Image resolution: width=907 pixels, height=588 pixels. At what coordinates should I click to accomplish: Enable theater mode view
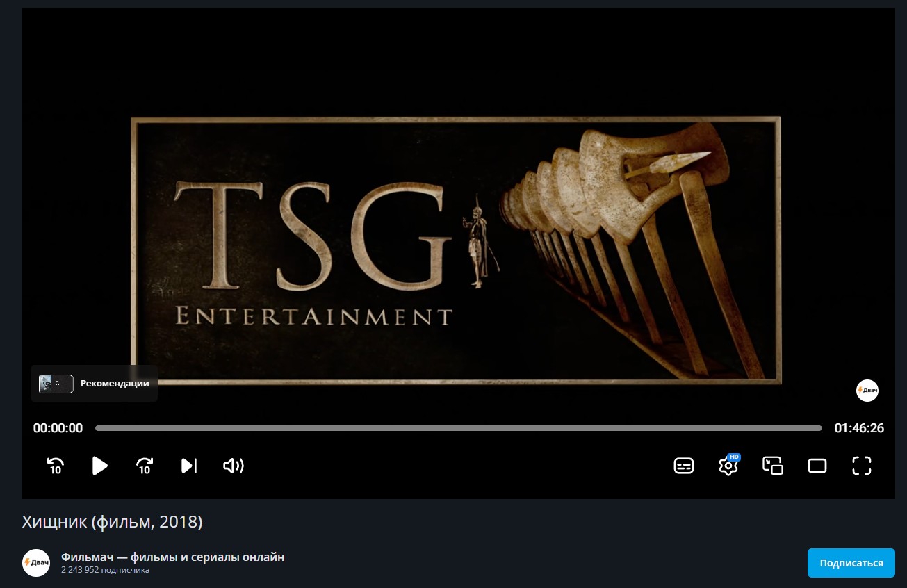click(x=817, y=466)
